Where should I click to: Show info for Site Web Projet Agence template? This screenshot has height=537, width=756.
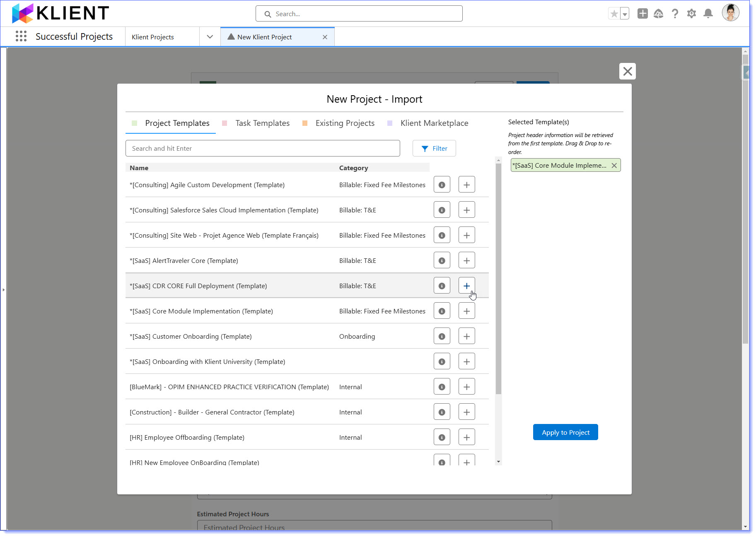442,235
